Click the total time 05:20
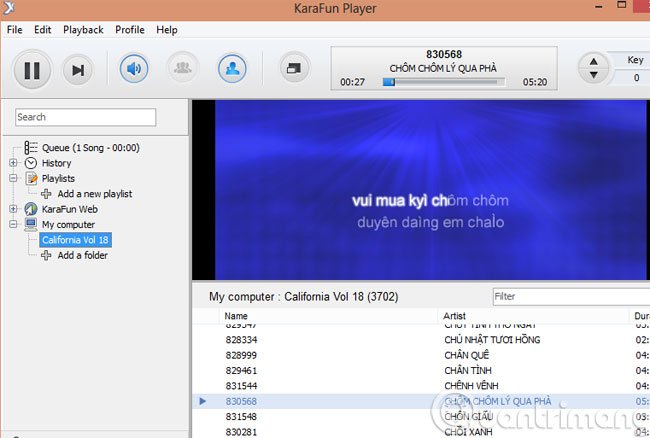Screen dimensions: 650x438 coord(535,82)
